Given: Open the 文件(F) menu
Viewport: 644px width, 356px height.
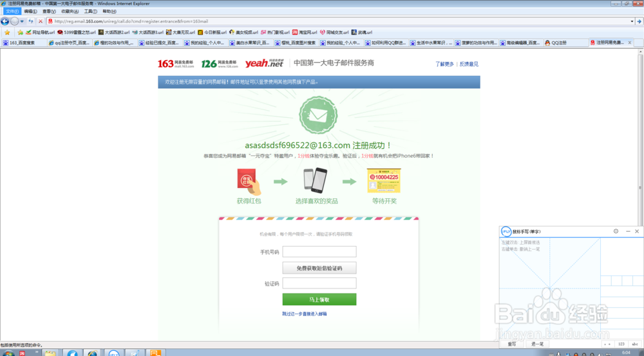Looking at the screenshot, I should tap(12, 12).
